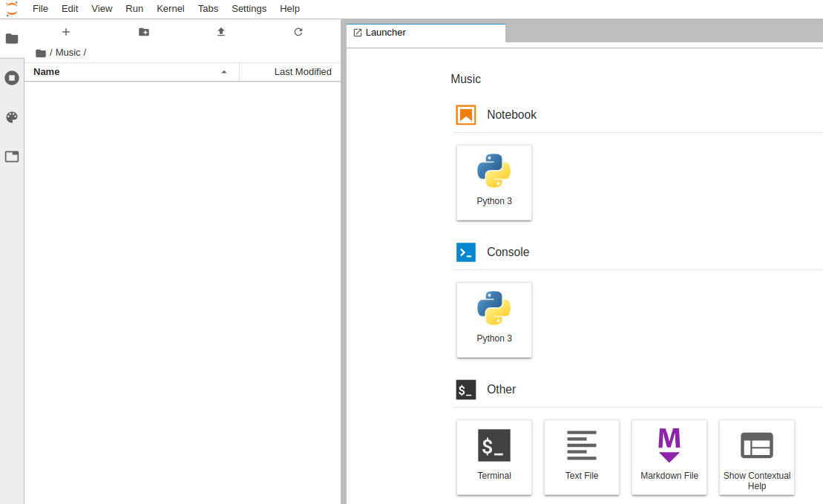Open a new Terminal
823x504 pixels.
pos(494,457)
